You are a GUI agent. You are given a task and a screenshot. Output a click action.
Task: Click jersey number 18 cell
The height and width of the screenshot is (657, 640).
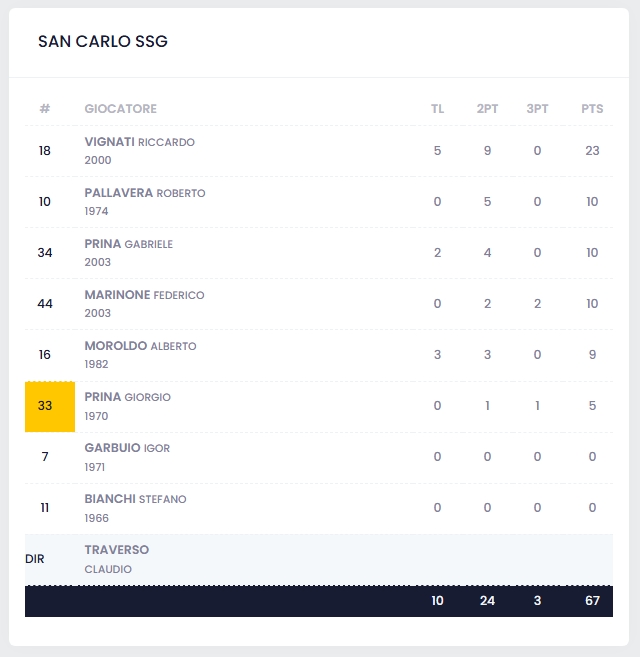click(45, 151)
